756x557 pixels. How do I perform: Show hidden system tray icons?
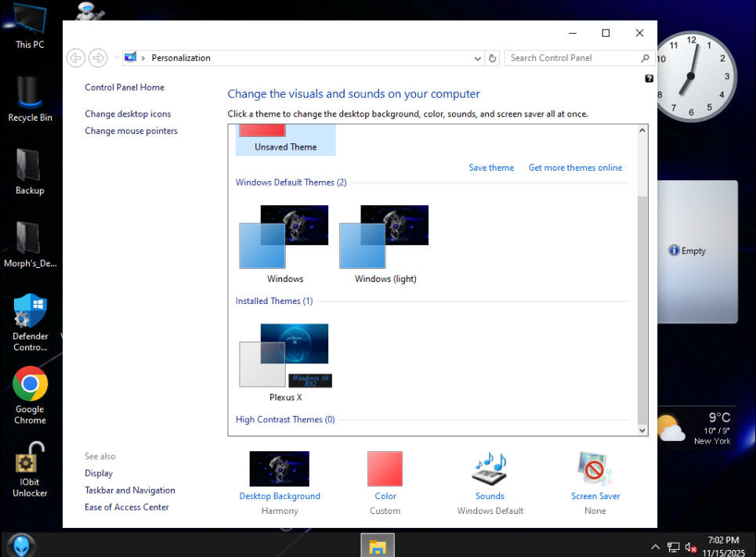click(655, 547)
